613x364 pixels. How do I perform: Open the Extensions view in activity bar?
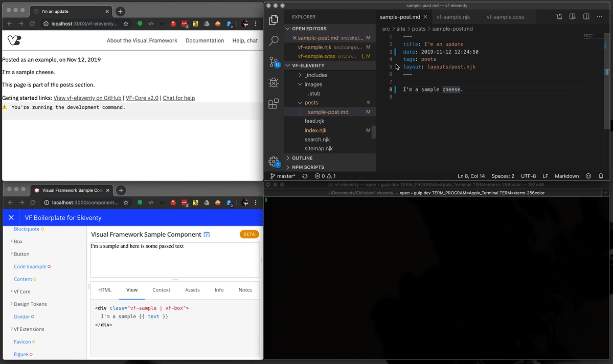(274, 104)
